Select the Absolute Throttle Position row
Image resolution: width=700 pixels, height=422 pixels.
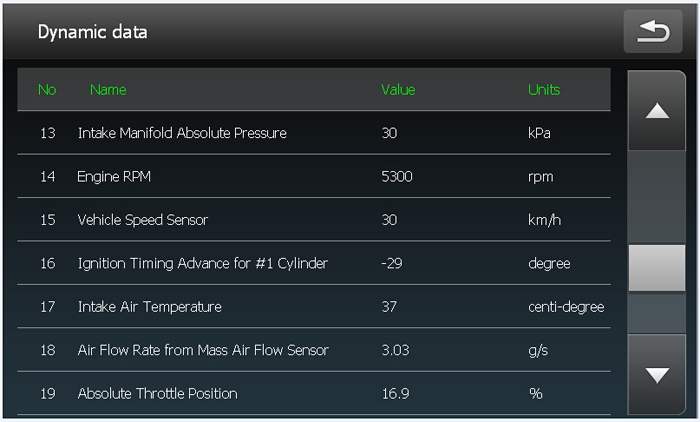(314, 393)
